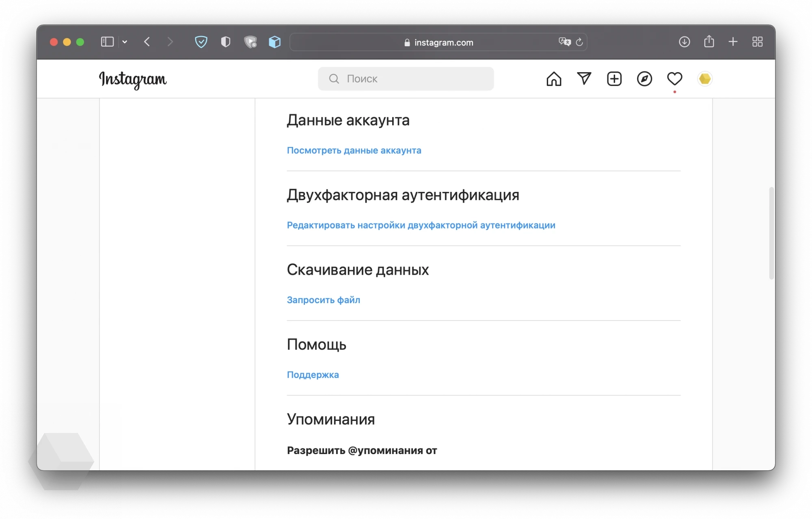Click the Помощь heading
812x519 pixels.
[317, 345]
